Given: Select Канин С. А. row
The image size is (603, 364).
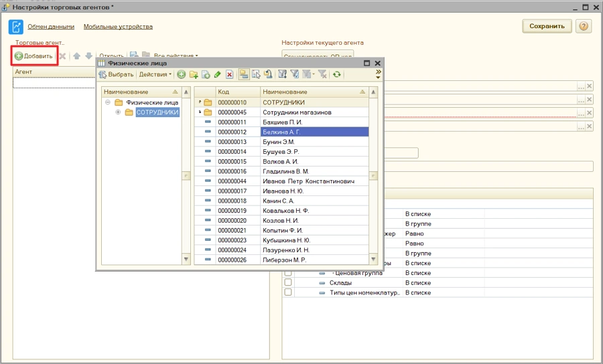Looking at the screenshot, I should coord(281,201).
